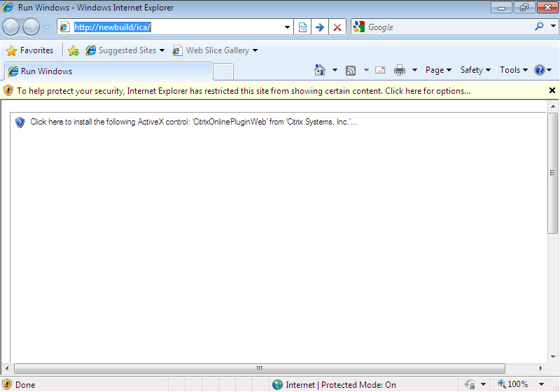Click Internet Protected Mode On status text
Screen dimensions: 560x392
tap(341, 385)
